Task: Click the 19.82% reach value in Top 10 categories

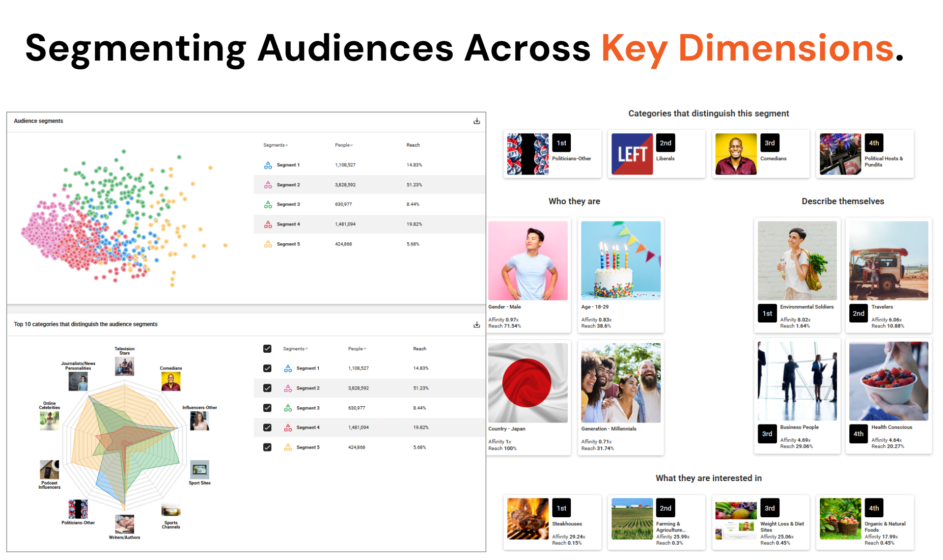Action: pos(421,428)
